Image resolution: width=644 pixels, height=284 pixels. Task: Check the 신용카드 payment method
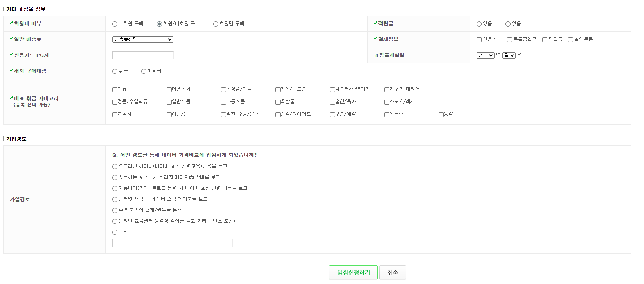[x=479, y=40]
